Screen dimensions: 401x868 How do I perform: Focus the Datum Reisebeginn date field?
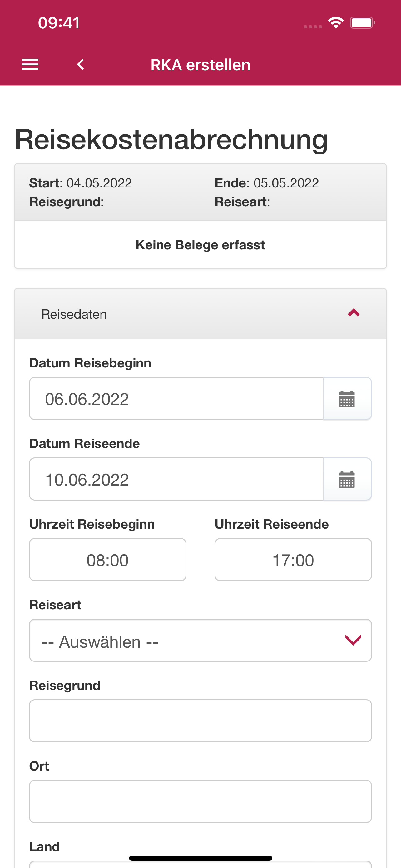pyautogui.click(x=176, y=399)
